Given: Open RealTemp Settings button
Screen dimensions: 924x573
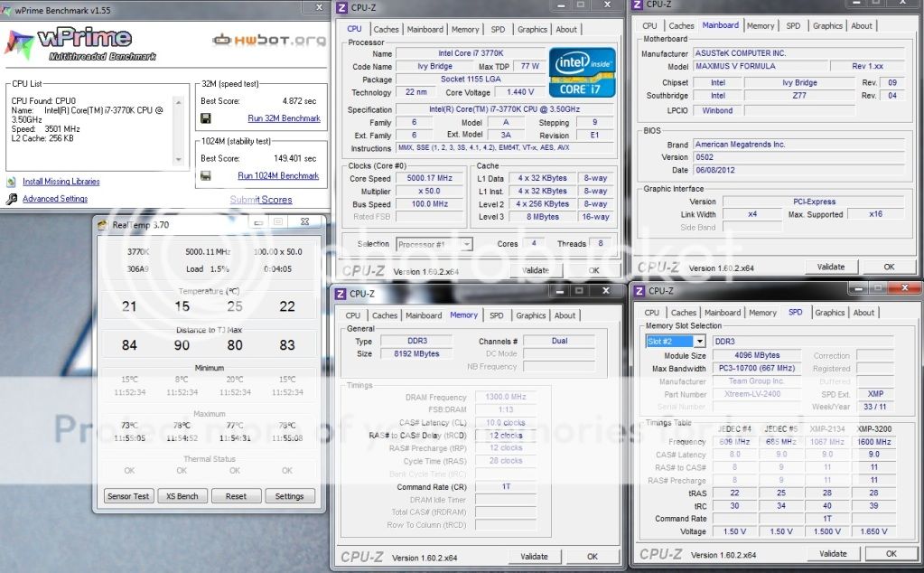Looking at the screenshot, I should tap(289, 496).
